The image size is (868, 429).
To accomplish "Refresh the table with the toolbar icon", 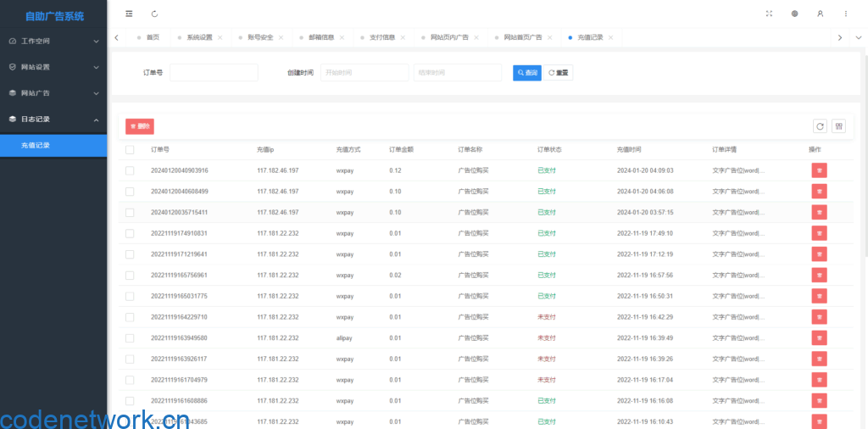I will [820, 126].
